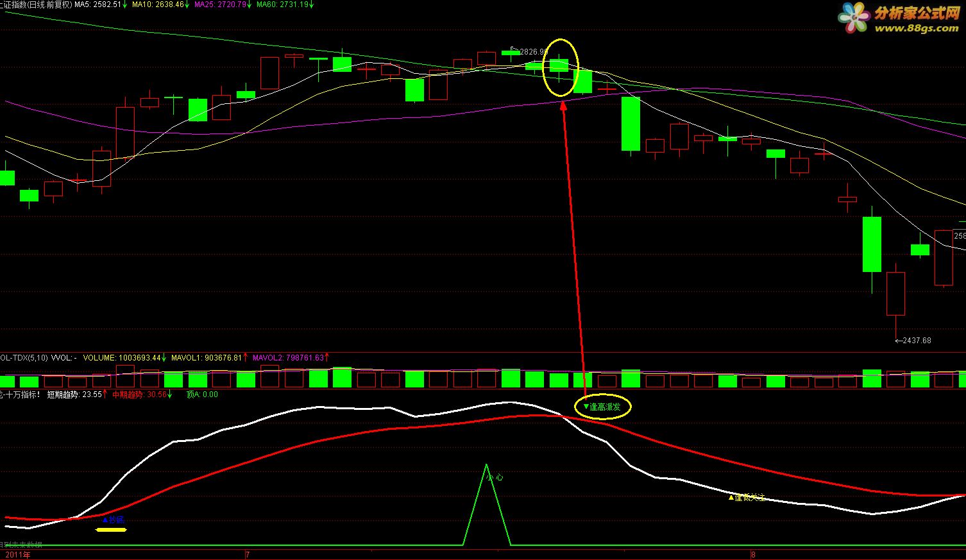Click the yellow bar under 抄底 marker
The height and width of the screenshot is (560, 966).
pyautogui.click(x=111, y=530)
